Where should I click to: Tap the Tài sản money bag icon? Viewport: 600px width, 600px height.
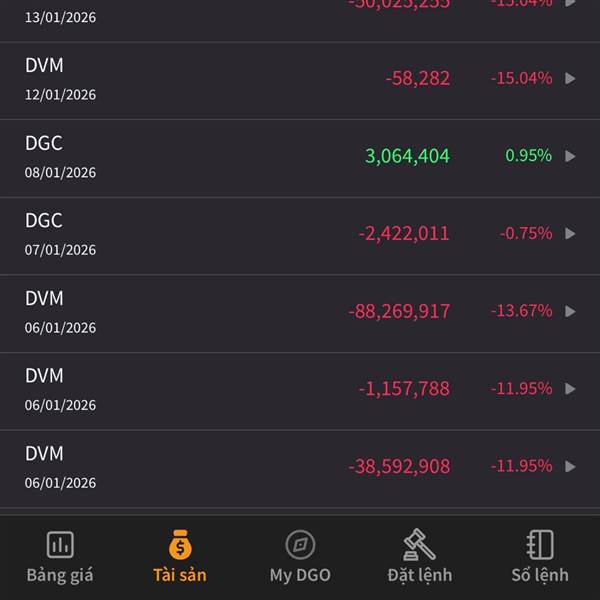[180, 545]
